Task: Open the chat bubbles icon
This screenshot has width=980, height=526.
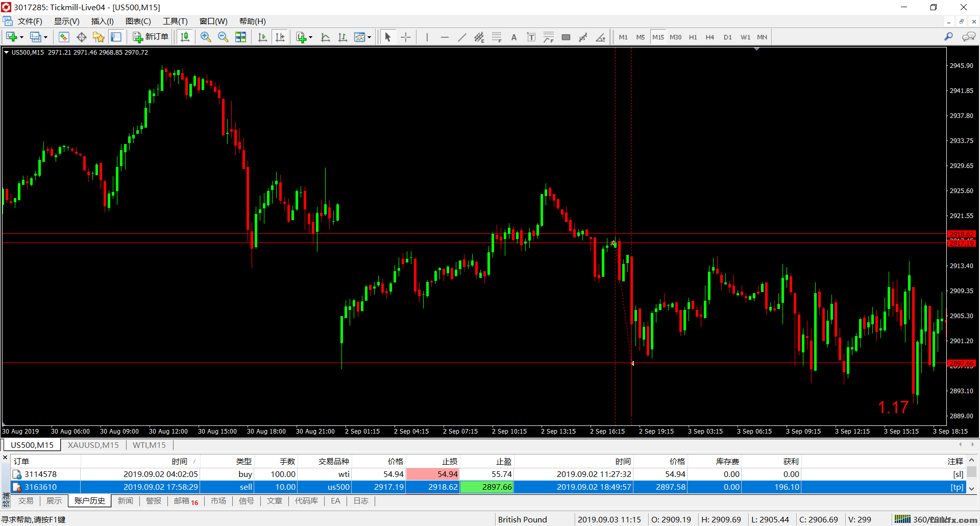Action: point(968,37)
